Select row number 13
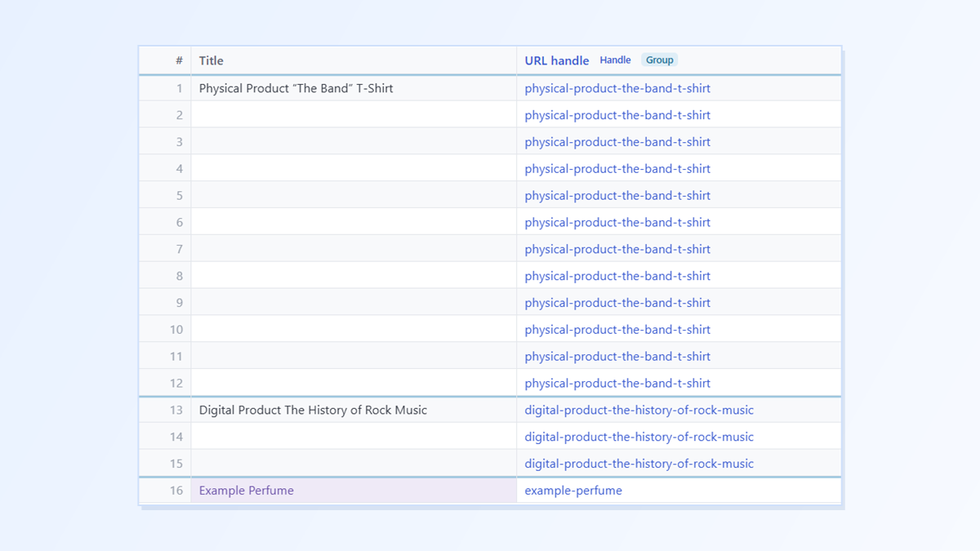The image size is (980, 551). click(x=165, y=410)
